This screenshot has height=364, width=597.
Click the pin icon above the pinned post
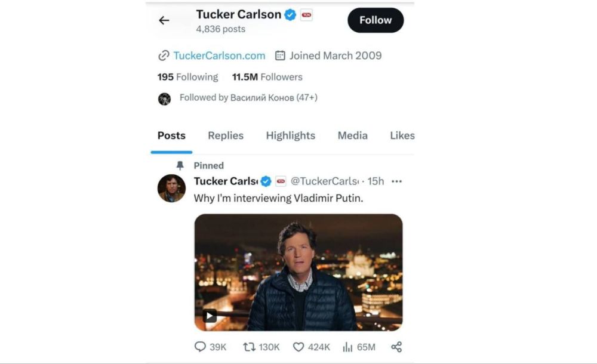(179, 165)
